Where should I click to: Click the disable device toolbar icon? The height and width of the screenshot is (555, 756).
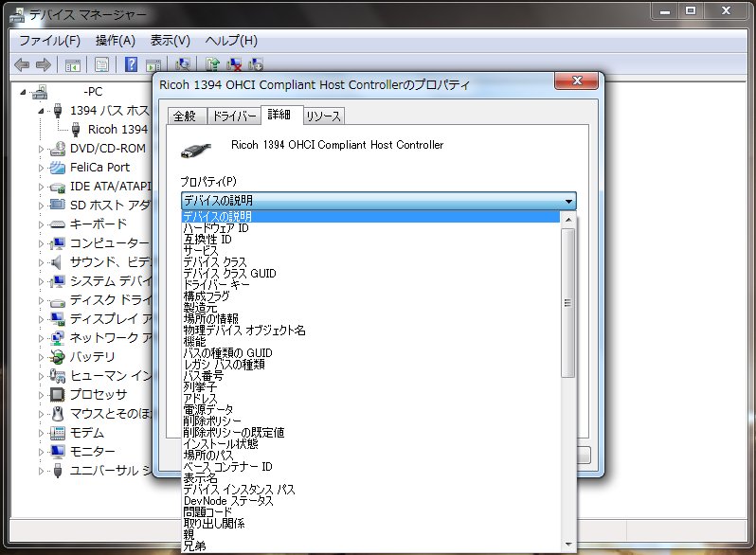[256, 64]
